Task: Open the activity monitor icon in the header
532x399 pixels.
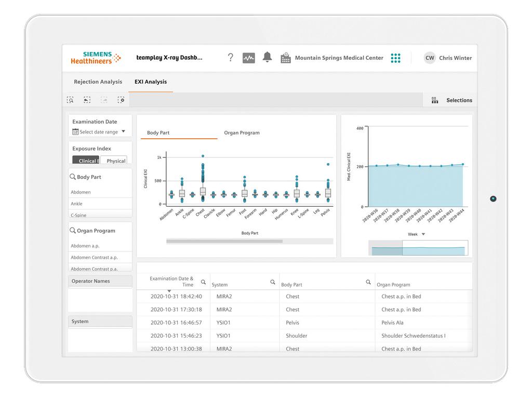Action: click(248, 58)
